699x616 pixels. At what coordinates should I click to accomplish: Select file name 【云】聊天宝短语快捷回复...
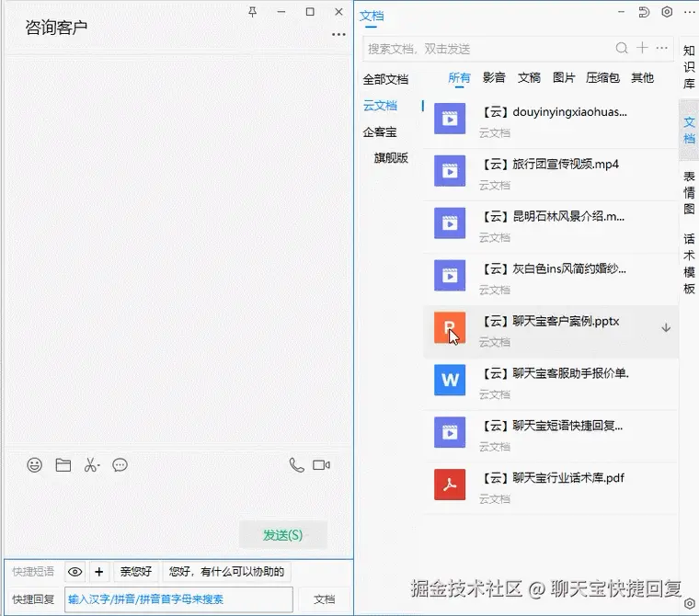[551, 426]
